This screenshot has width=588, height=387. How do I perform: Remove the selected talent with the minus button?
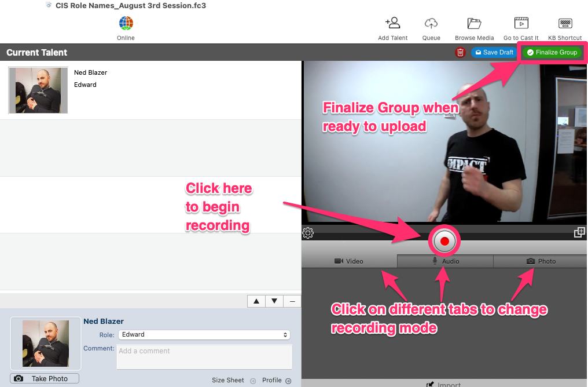[x=292, y=301]
